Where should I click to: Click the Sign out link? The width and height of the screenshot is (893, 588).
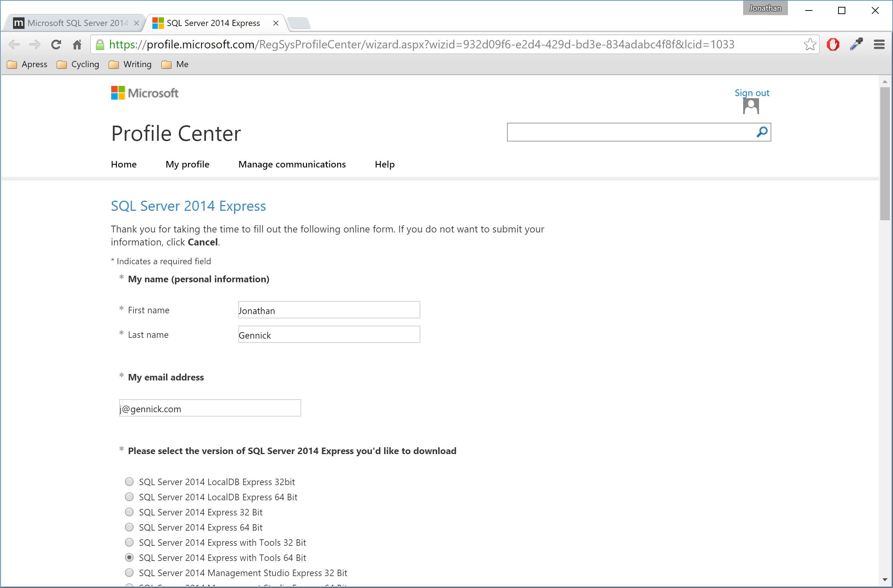click(x=752, y=93)
